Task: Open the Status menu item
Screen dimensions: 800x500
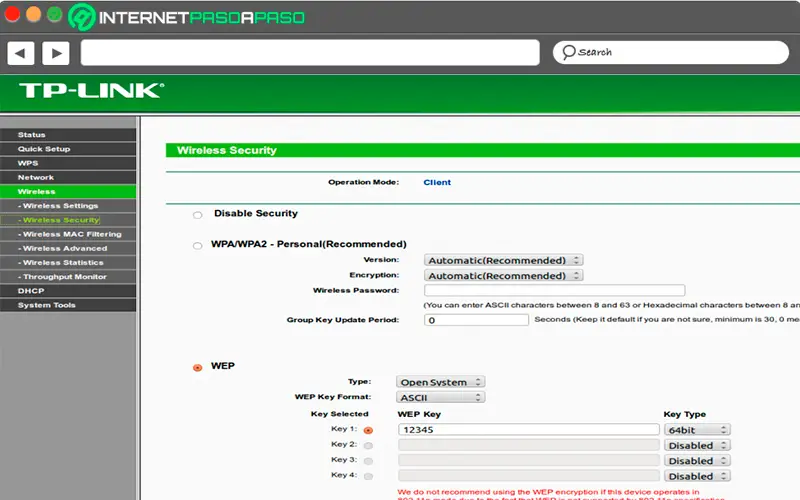Action: (68, 135)
